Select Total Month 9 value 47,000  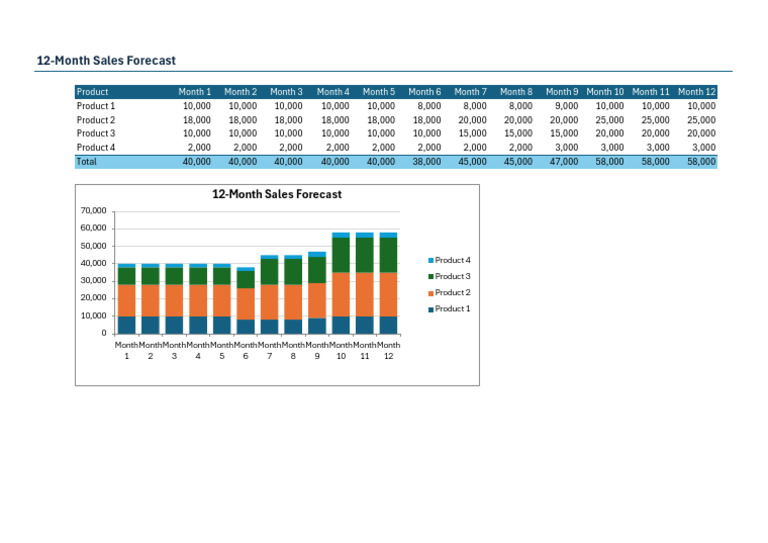pos(564,162)
